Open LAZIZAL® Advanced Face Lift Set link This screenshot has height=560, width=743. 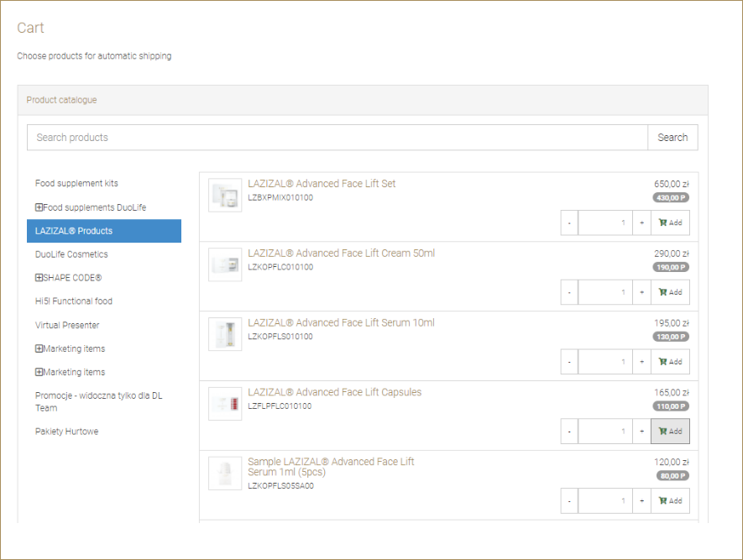pyautogui.click(x=322, y=184)
